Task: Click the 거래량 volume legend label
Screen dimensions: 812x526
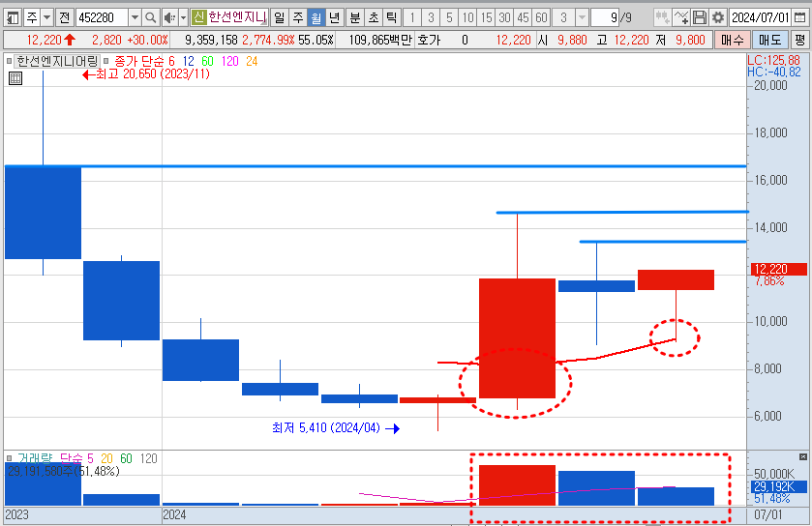Action: [x=35, y=458]
